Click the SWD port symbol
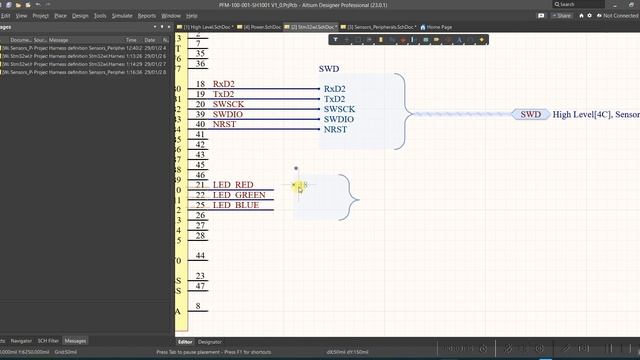The width and height of the screenshot is (640, 360). pyautogui.click(x=531, y=114)
